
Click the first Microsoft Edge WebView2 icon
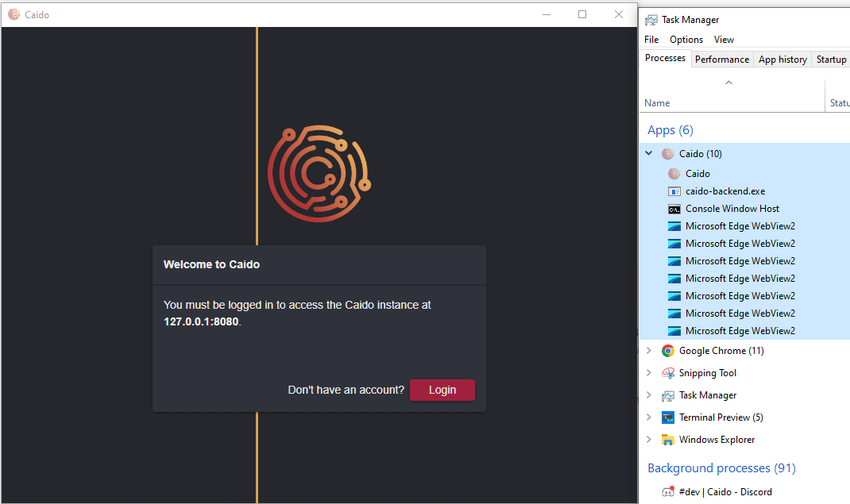tap(674, 225)
